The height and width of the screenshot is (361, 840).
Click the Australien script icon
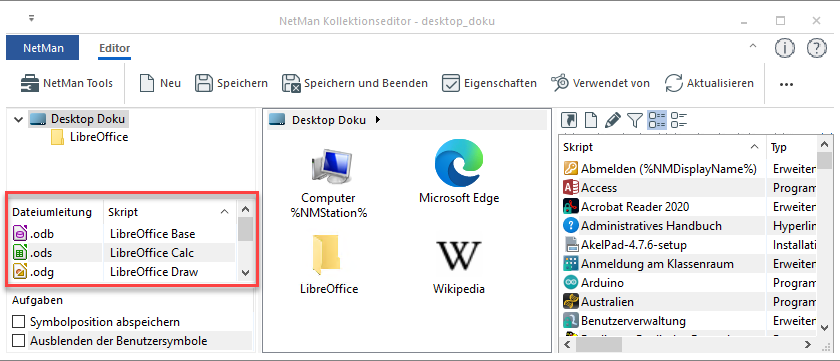coord(570,302)
